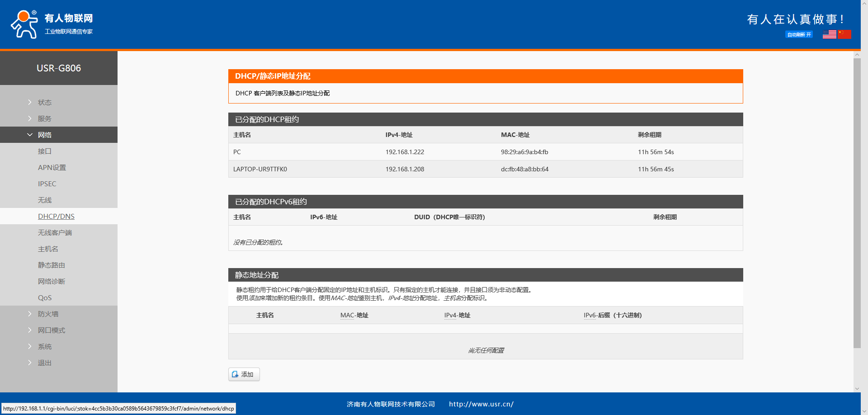
Task: Open the http://www.usr.cn/ footer link
Action: click(x=481, y=404)
